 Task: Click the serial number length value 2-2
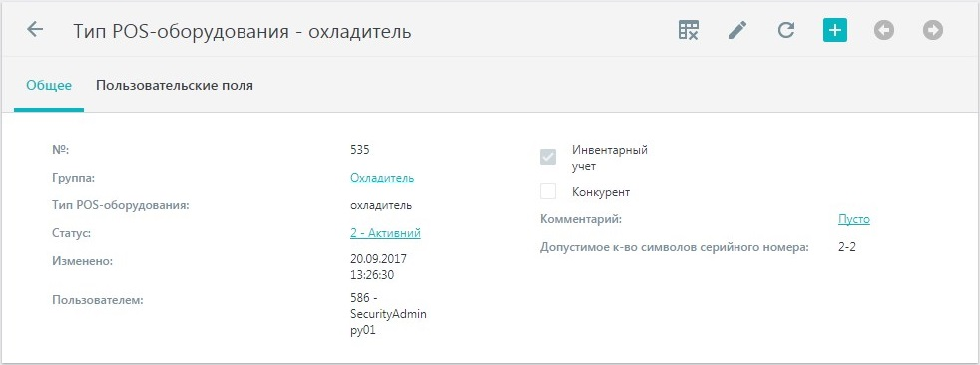point(847,247)
